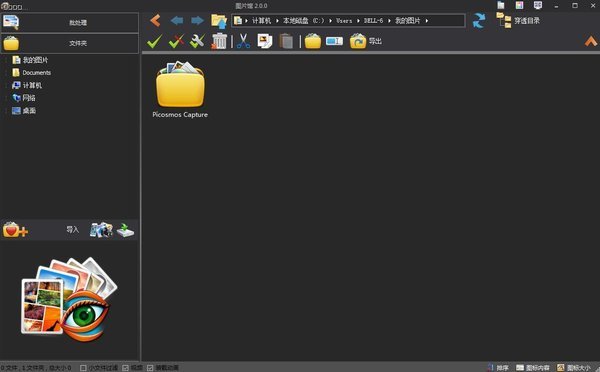Toggle the second checkbox in status bar
Viewport: 600px width, 372px height.
coord(126,368)
